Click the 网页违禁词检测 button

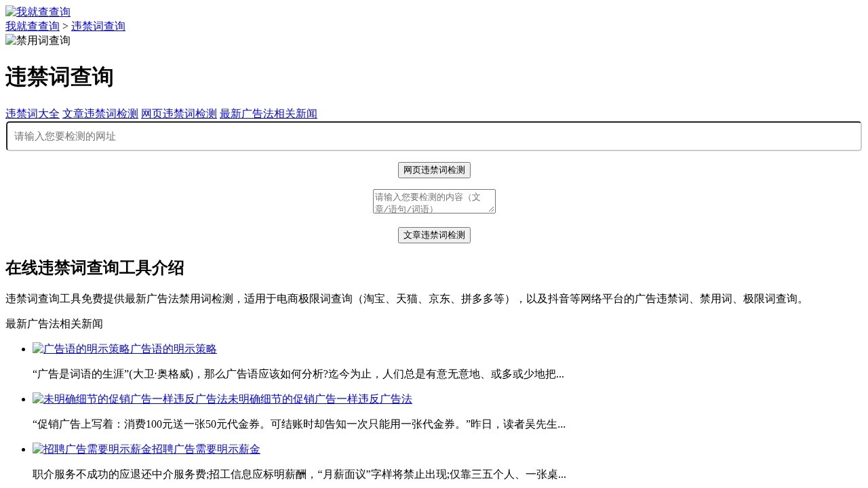(434, 170)
